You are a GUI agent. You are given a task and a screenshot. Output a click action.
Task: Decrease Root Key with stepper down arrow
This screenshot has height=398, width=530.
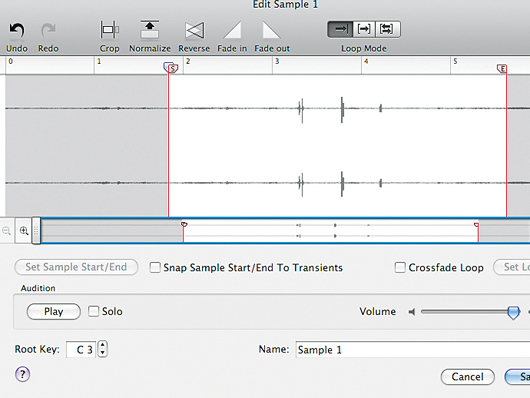(x=102, y=353)
